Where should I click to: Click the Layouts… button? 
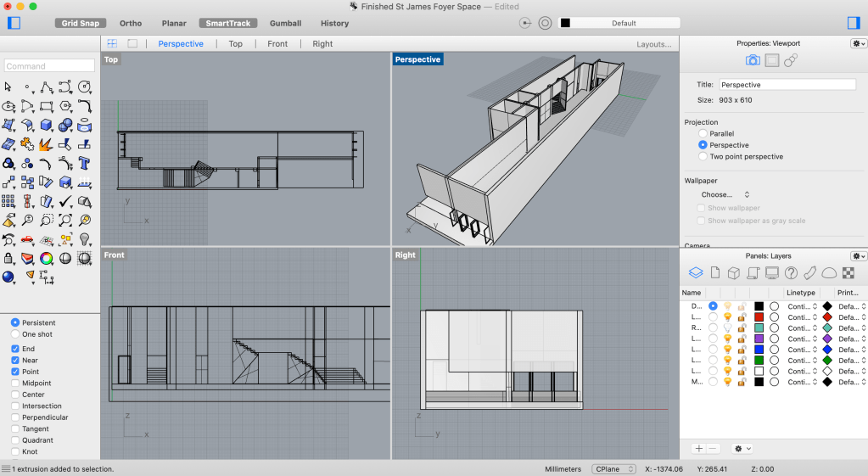pyautogui.click(x=654, y=44)
